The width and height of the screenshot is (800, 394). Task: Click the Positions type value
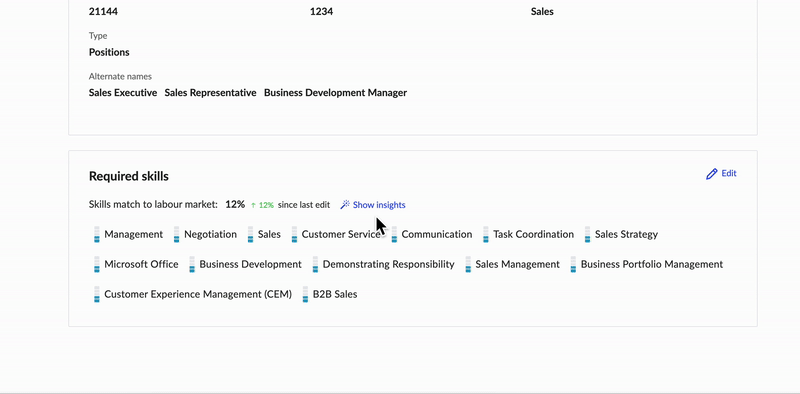[109, 52]
